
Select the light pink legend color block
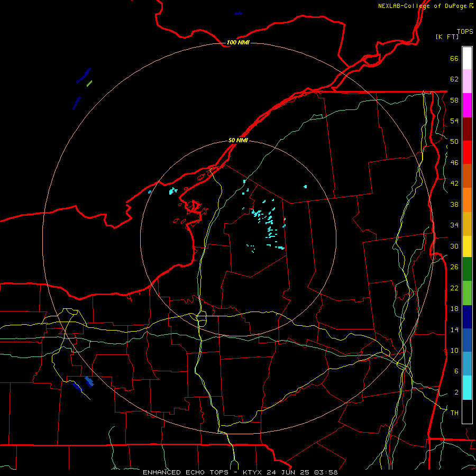click(x=467, y=81)
